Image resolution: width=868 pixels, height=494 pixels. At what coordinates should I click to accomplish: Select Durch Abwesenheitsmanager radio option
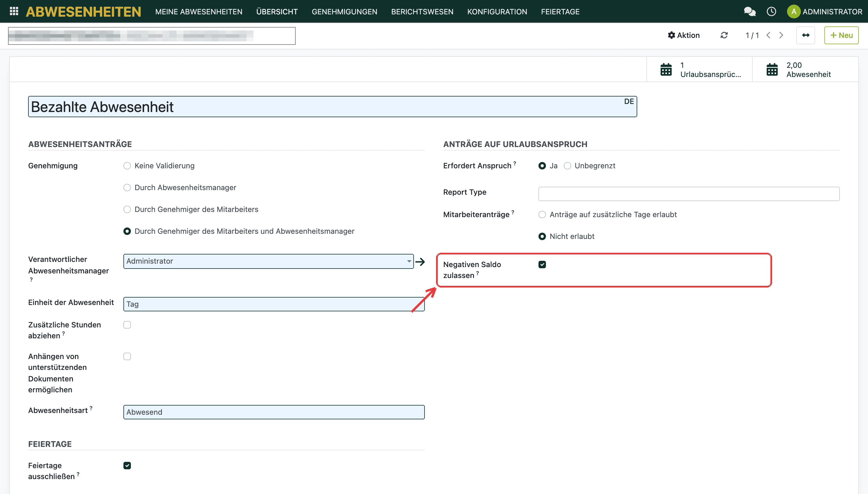(x=127, y=188)
